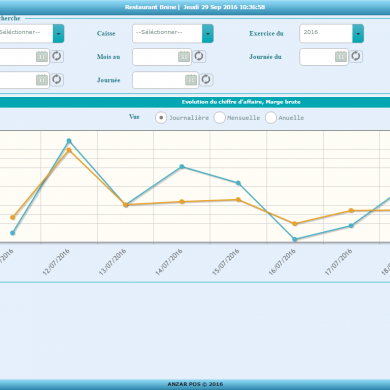Reset the 'Mois au' date with its refresh icon

(x=199, y=56)
